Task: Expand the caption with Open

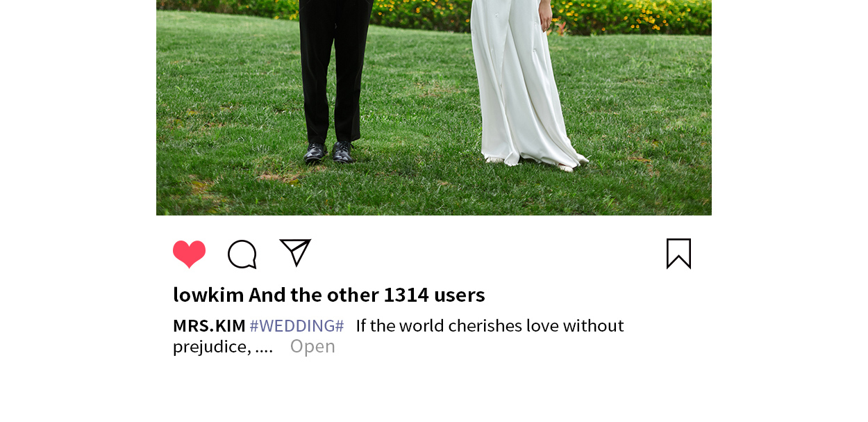Action: 312,346
